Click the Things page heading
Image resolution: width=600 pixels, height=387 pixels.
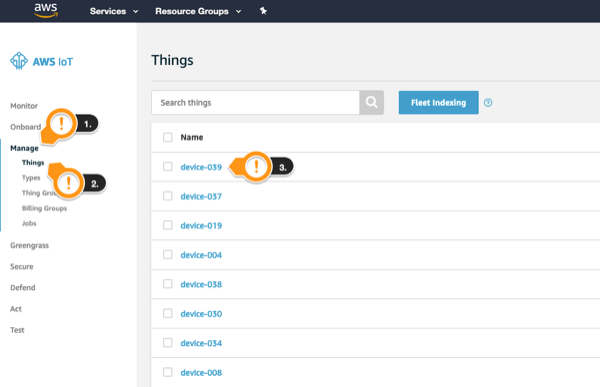tap(172, 60)
